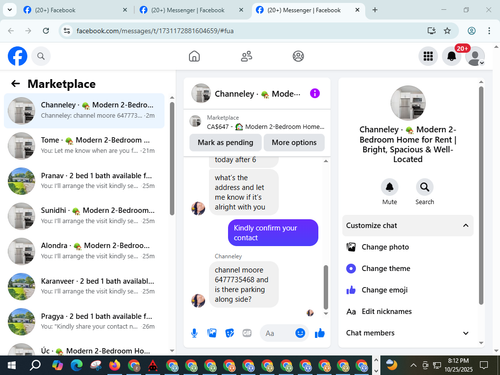Screen dimensions: 500x375
Task: Click the Change photo icon
Action: [x=351, y=247]
